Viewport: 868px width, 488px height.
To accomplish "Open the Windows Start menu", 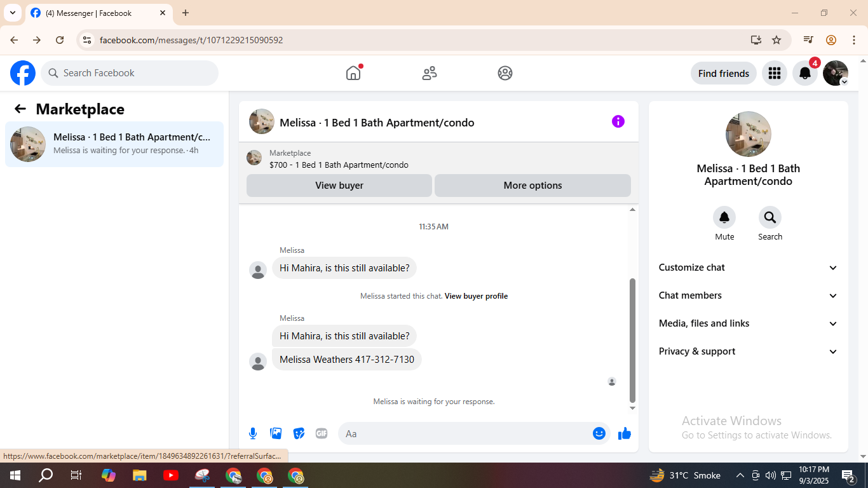I will coord(15,475).
